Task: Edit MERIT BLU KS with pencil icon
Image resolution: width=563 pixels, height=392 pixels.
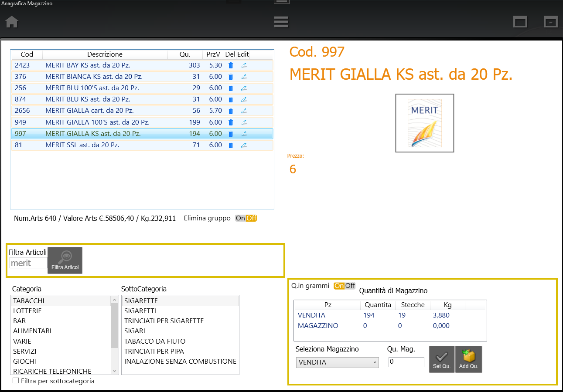Action: click(x=244, y=99)
